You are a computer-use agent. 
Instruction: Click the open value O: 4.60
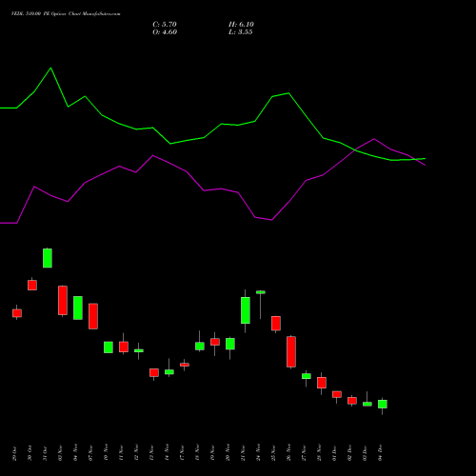165,32
